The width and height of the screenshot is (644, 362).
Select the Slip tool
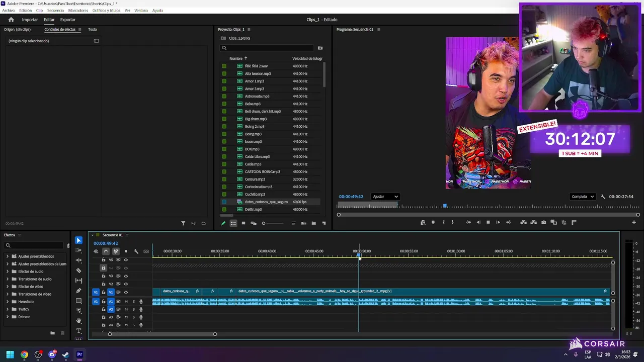[x=78, y=281]
